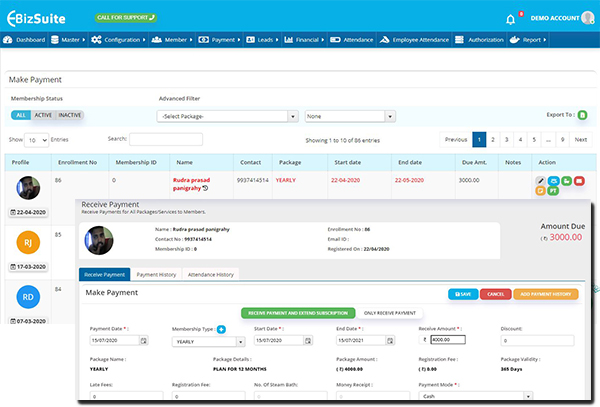Click the blue plus beside Membership Type

click(221, 329)
